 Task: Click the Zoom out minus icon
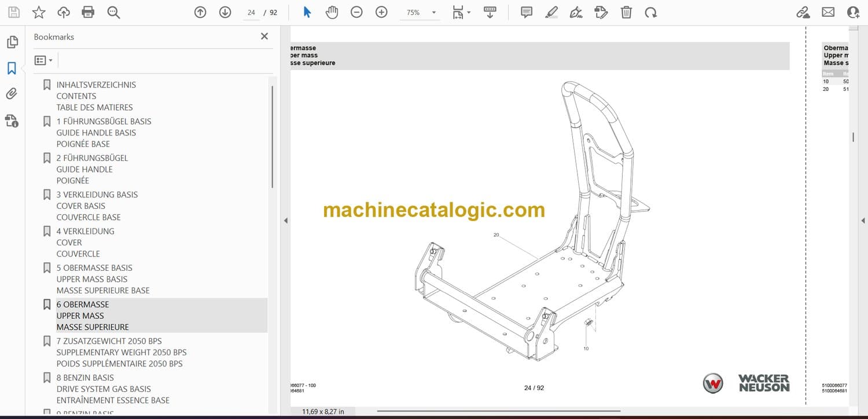pos(356,12)
